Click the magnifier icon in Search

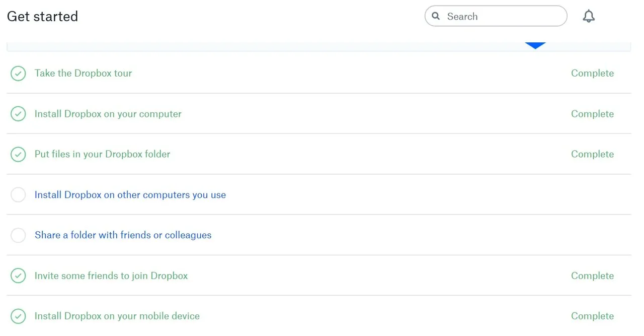pos(436,16)
